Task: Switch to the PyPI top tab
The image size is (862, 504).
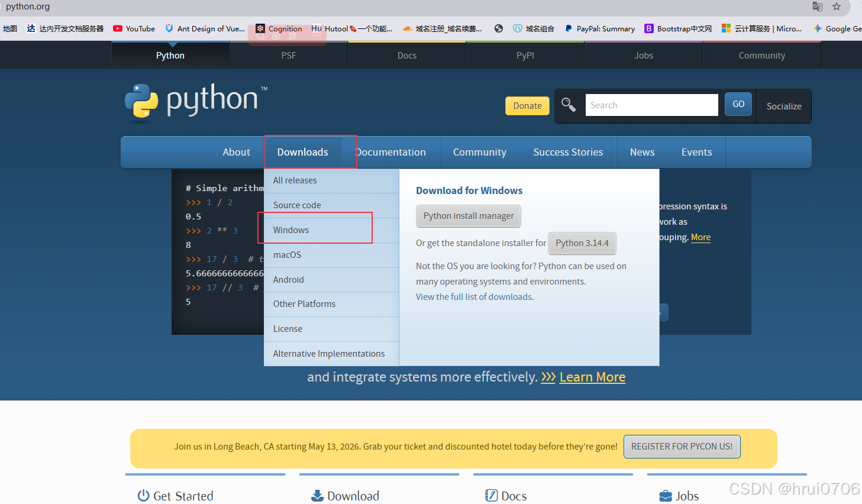Action: click(525, 55)
